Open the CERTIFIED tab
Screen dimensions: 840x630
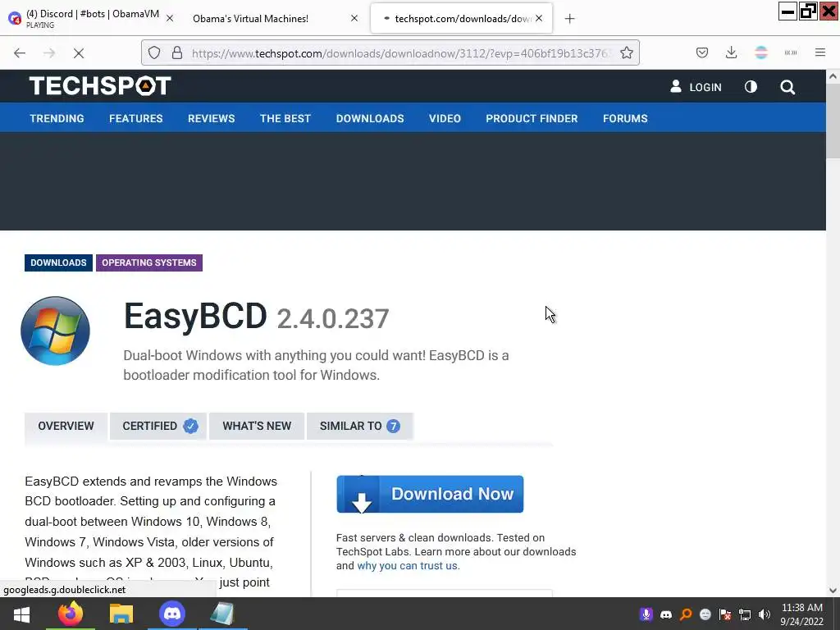pyautogui.click(x=158, y=426)
